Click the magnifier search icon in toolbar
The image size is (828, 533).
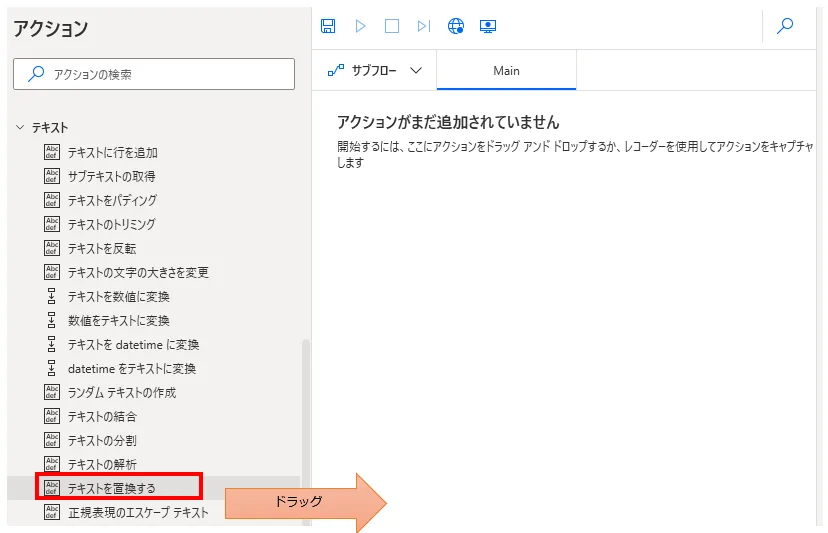(x=785, y=26)
